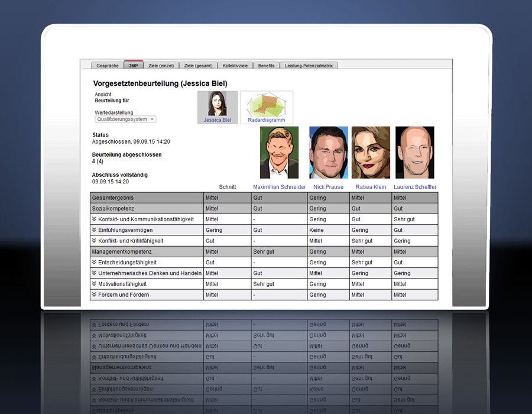Viewport: 532px width, 414px height.
Task: Follow the Rabea Klein link
Action: [370, 187]
